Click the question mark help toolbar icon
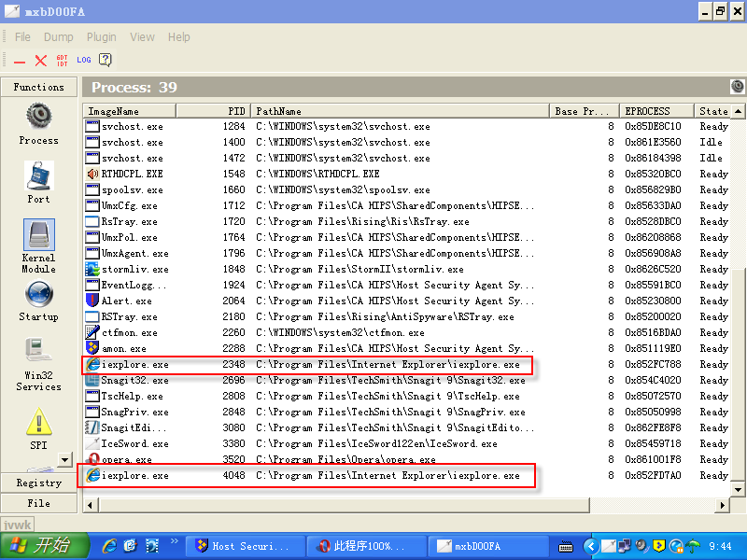Screen dimensions: 747x560 tap(105, 60)
